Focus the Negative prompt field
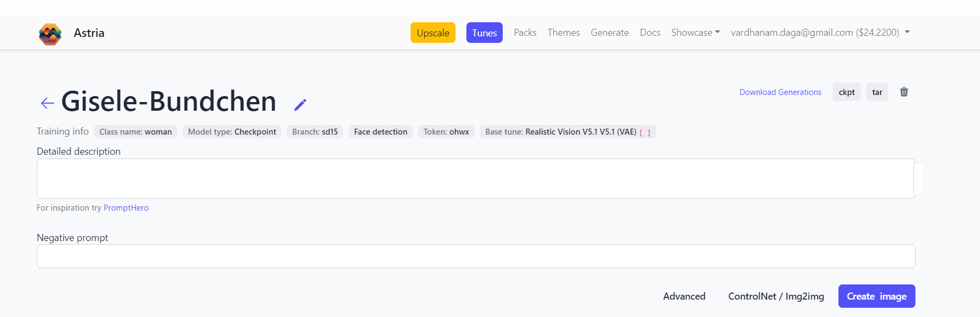Image resolution: width=980 pixels, height=317 pixels. [476, 256]
